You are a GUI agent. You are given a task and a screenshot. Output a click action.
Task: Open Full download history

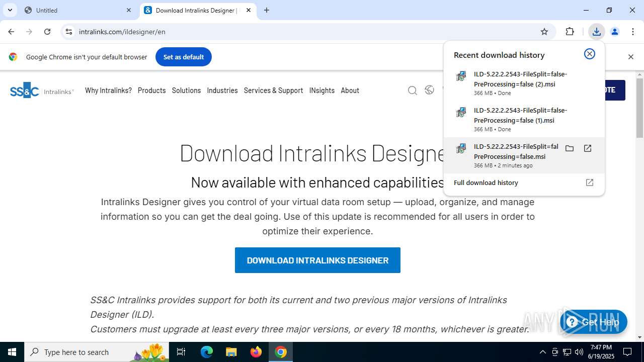tap(524, 183)
